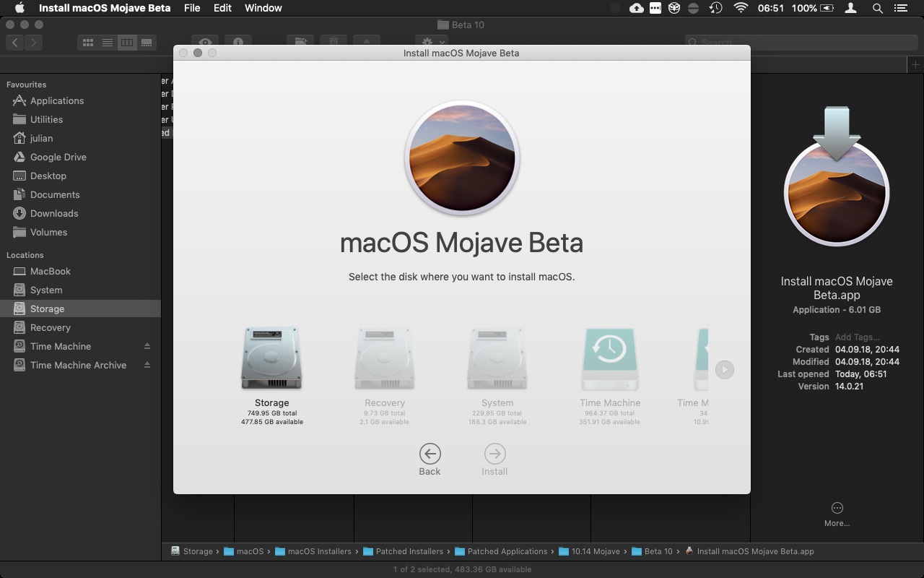Switch Finder to column view
Screen dimensions: 924x578
(127, 43)
